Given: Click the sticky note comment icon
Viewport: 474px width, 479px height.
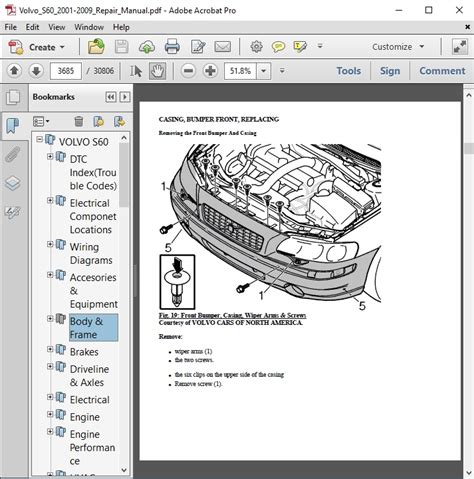Looking at the screenshot, I should coord(278,47).
